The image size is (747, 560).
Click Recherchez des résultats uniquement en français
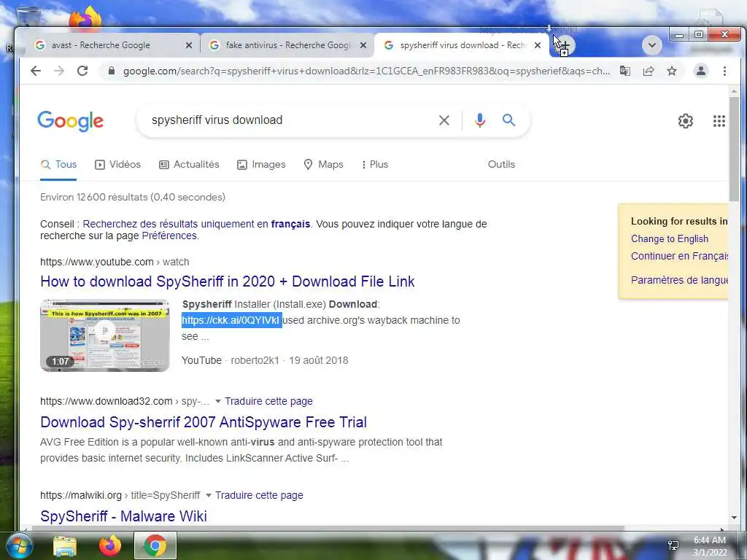click(196, 224)
